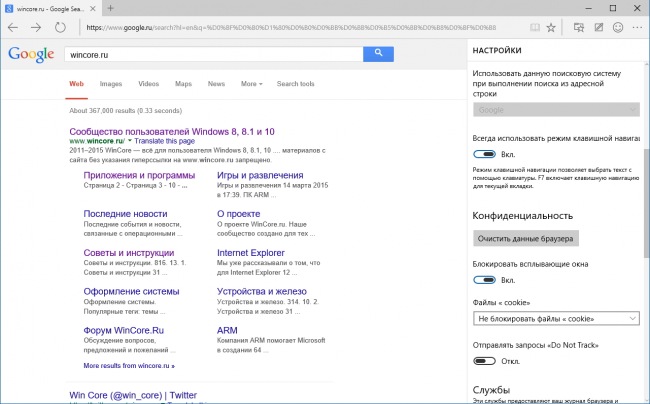Click the 'Конфиденциальность' section heading

(523, 216)
